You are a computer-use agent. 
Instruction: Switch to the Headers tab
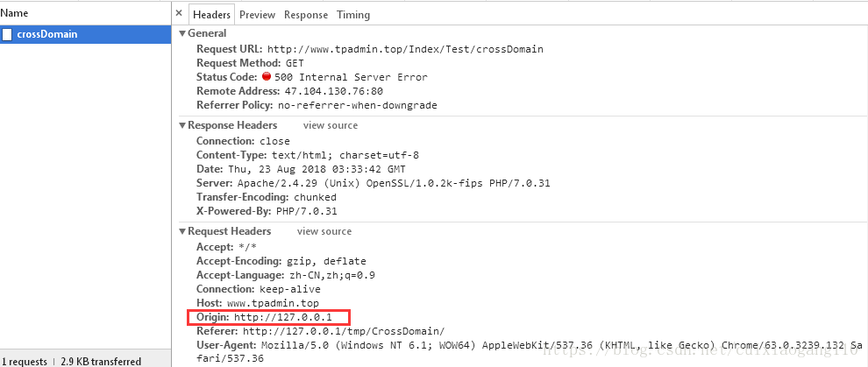point(211,15)
